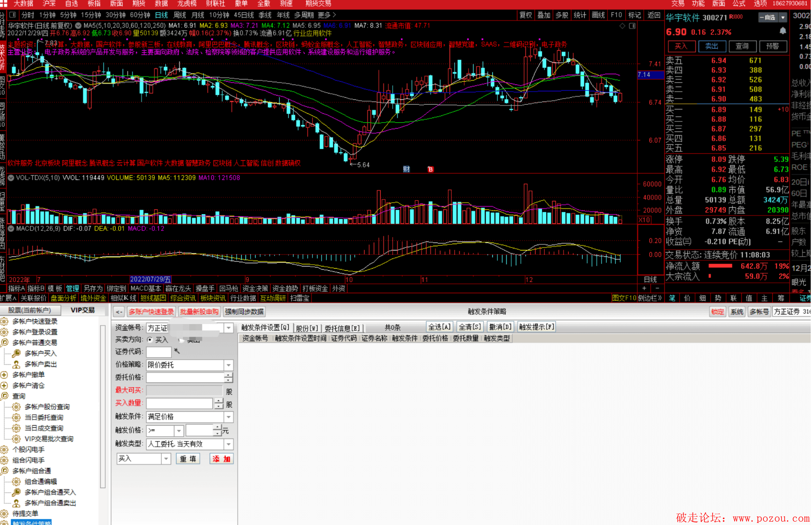The height and width of the screenshot is (525, 812).
Task: Click the price alert bell icon
Action: 783,31
